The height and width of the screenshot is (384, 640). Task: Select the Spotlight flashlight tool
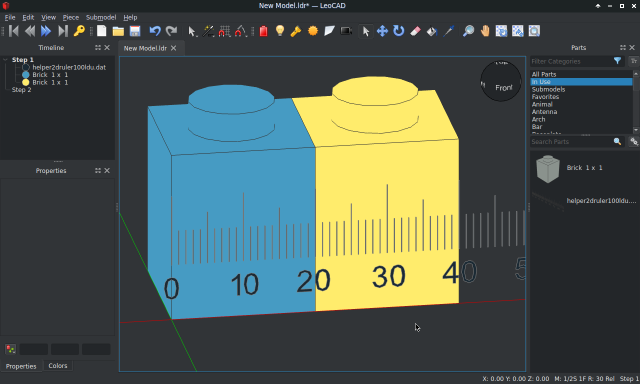pyautogui.click(x=296, y=31)
